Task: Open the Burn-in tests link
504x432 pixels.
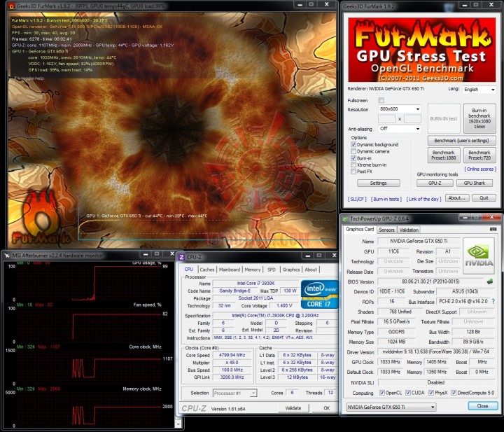Action: (386, 200)
